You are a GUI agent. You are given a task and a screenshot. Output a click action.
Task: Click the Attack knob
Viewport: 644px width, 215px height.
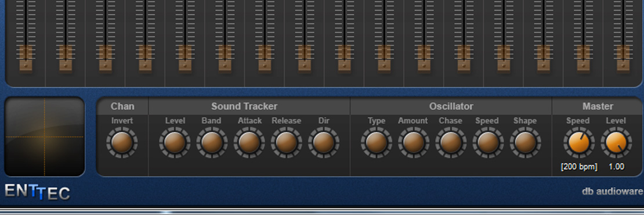tap(249, 142)
